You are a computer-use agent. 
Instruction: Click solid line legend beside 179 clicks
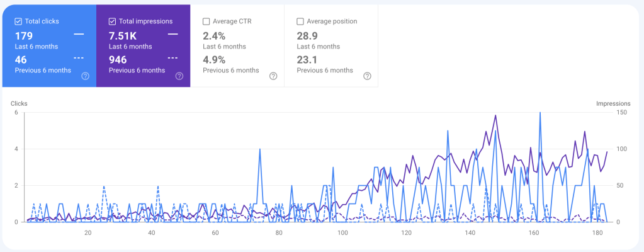click(x=79, y=35)
